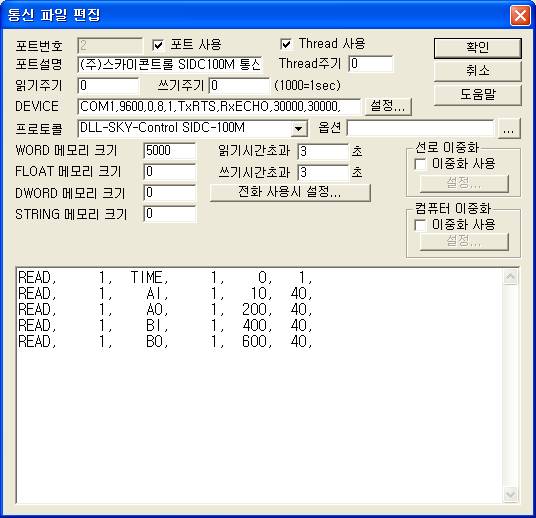Open 도움말 help button

(478, 94)
